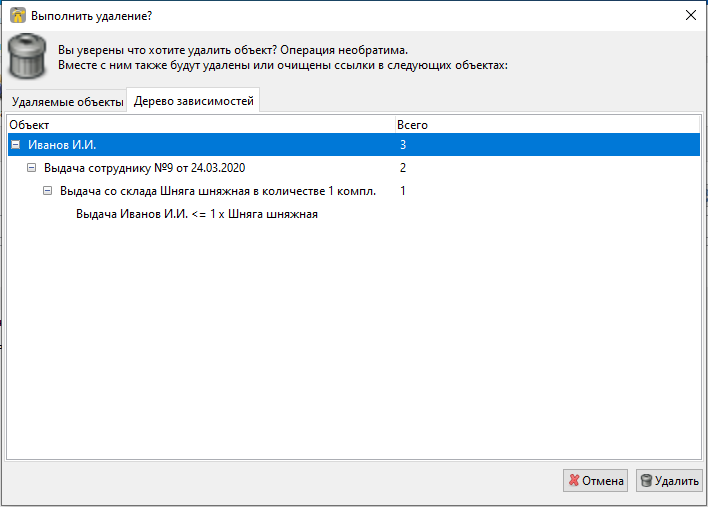Viewport: 708px width, 507px height.
Task: Close the delete confirmation dialog
Action: tap(690, 15)
